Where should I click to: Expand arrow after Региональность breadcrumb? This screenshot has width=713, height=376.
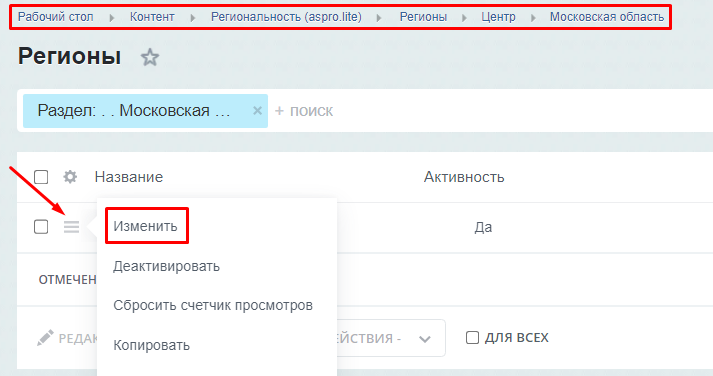(x=379, y=18)
